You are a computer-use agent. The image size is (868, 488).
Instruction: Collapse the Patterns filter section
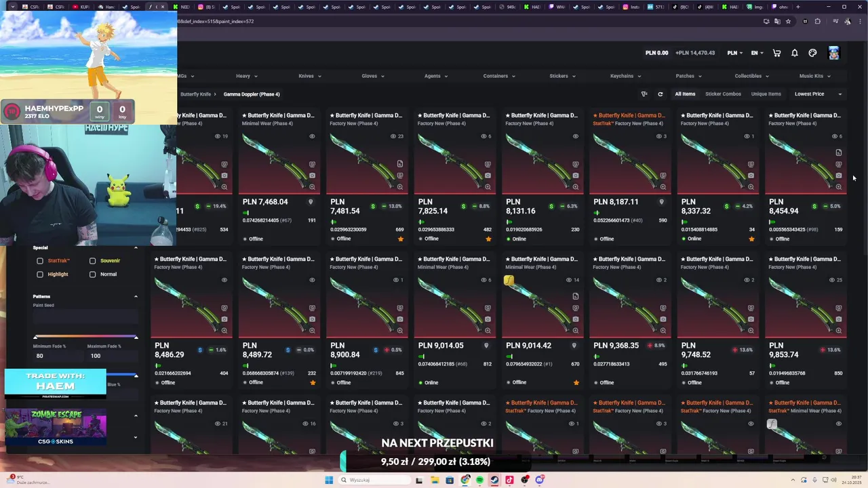tap(136, 296)
